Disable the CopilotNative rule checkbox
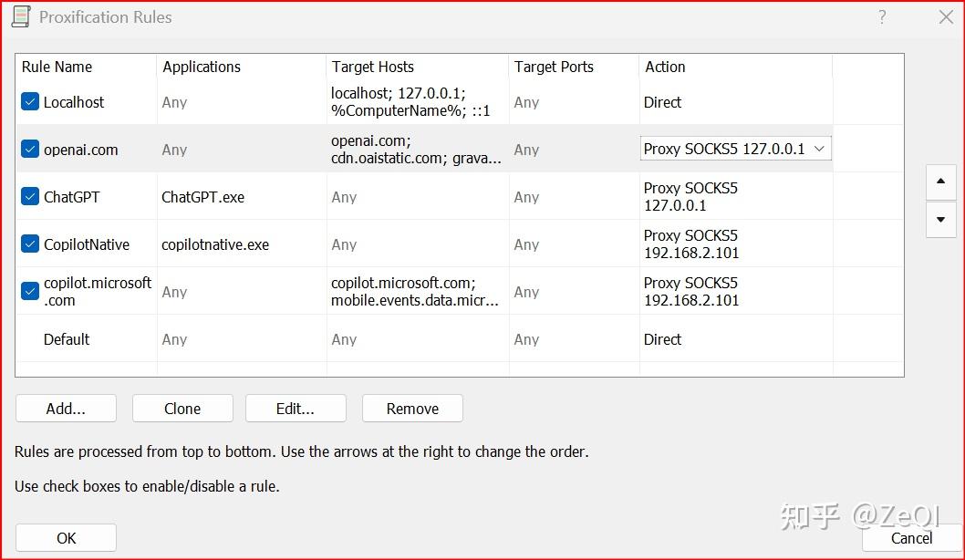This screenshot has width=965, height=560. point(30,244)
